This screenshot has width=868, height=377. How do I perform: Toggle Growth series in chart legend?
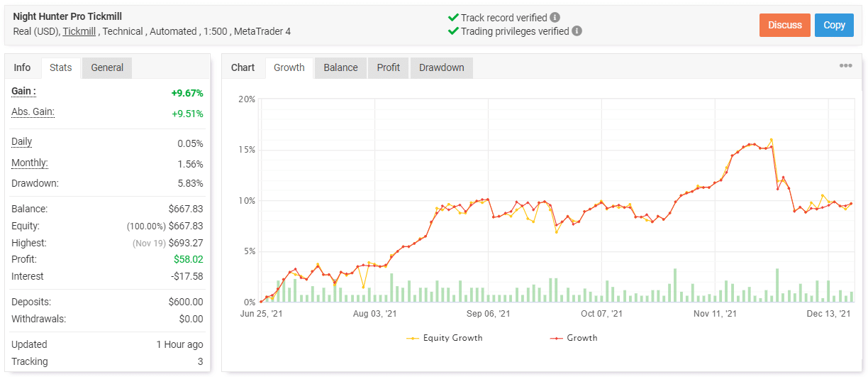(574, 338)
